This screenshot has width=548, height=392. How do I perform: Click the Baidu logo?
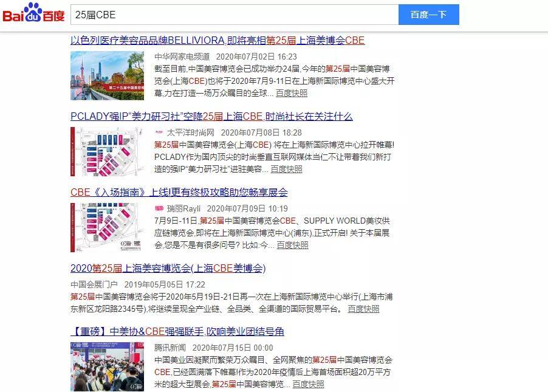(x=33, y=13)
